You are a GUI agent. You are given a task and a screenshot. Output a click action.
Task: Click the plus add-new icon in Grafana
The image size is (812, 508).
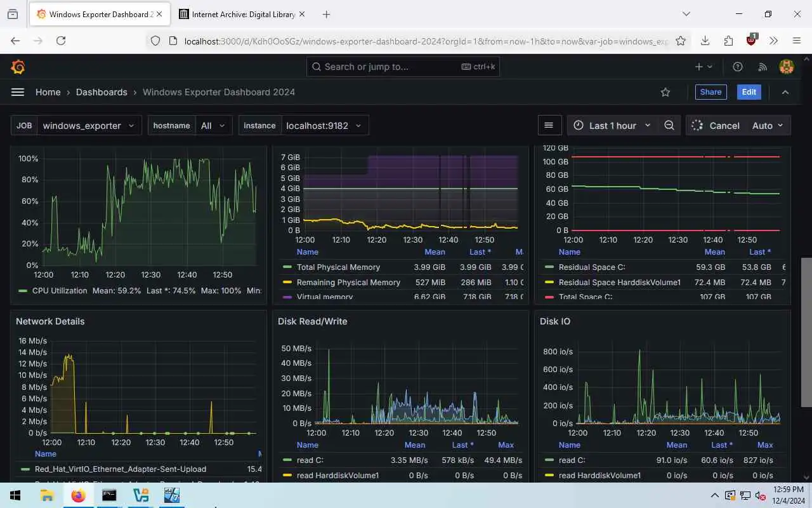click(x=704, y=67)
